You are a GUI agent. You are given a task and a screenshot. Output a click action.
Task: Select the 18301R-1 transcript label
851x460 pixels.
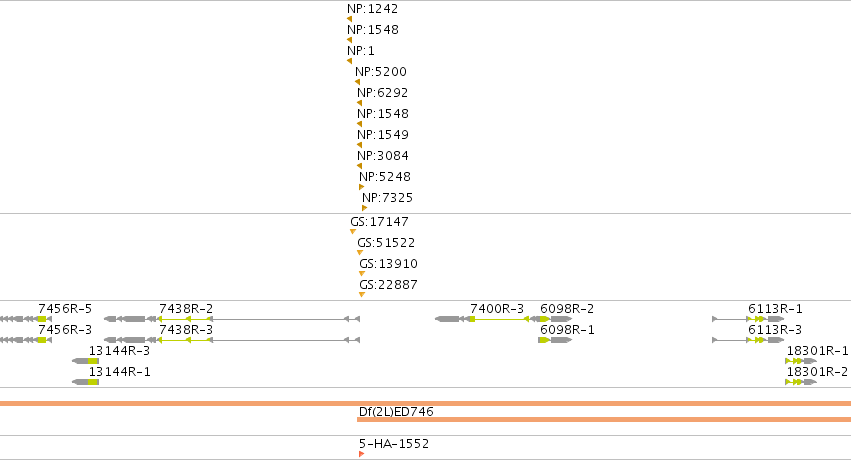[817, 351]
